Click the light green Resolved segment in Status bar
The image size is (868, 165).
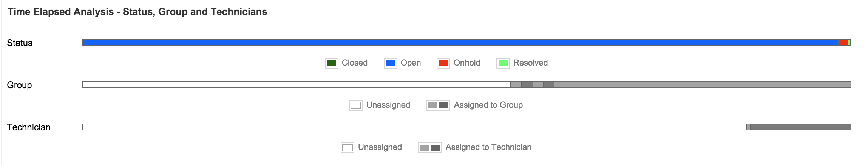click(849, 43)
